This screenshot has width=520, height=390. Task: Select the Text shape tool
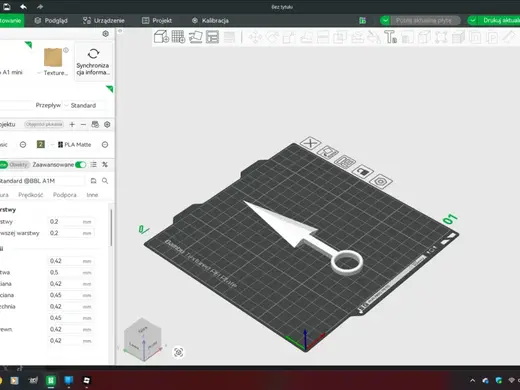[390, 37]
